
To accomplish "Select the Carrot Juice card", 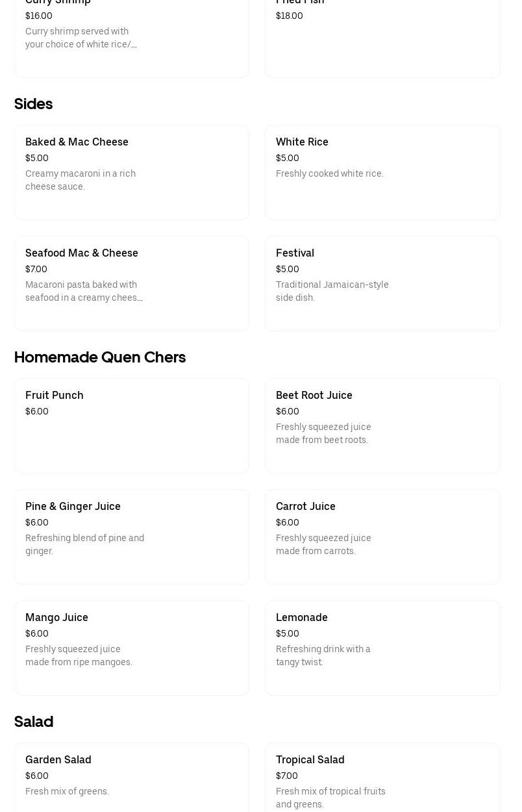I will [x=382, y=537].
